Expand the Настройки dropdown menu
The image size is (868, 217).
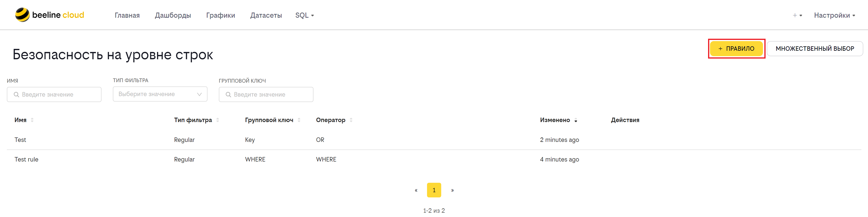[834, 15]
